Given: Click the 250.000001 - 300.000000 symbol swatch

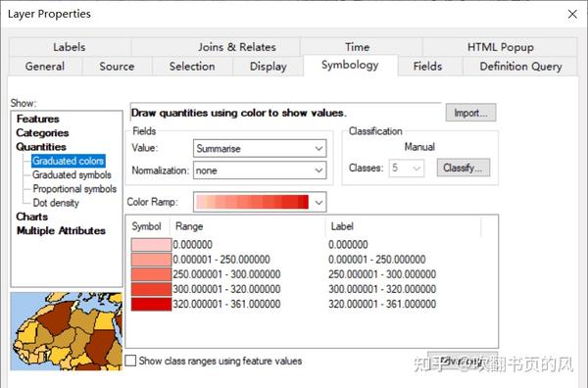Looking at the screenshot, I should pyautogui.click(x=151, y=274).
